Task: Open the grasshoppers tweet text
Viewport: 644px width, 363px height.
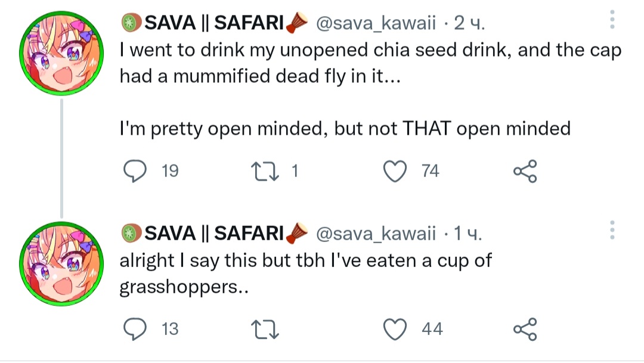Action: pos(305,274)
